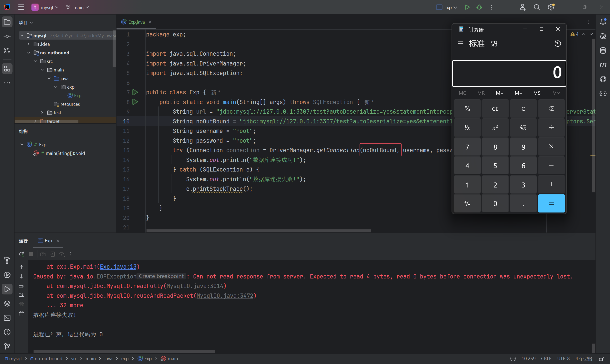Open the Exp.java:13 stack trace link
The height and width of the screenshot is (364, 610).
[118, 267]
